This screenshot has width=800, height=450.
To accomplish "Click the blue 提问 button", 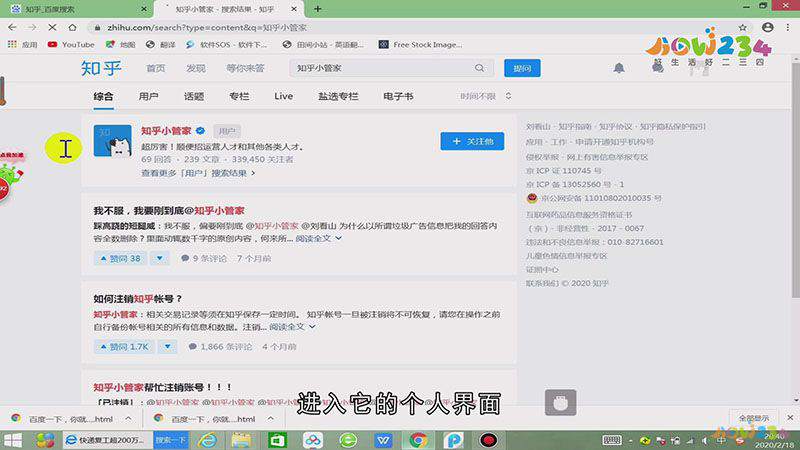I will 522,68.
